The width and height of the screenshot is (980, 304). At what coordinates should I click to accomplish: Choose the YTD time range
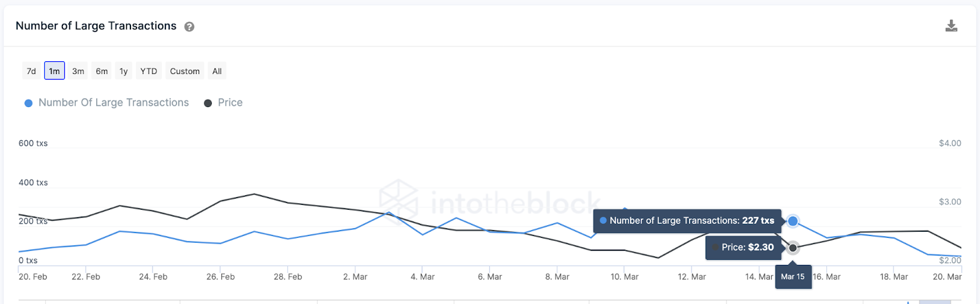[x=149, y=71]
